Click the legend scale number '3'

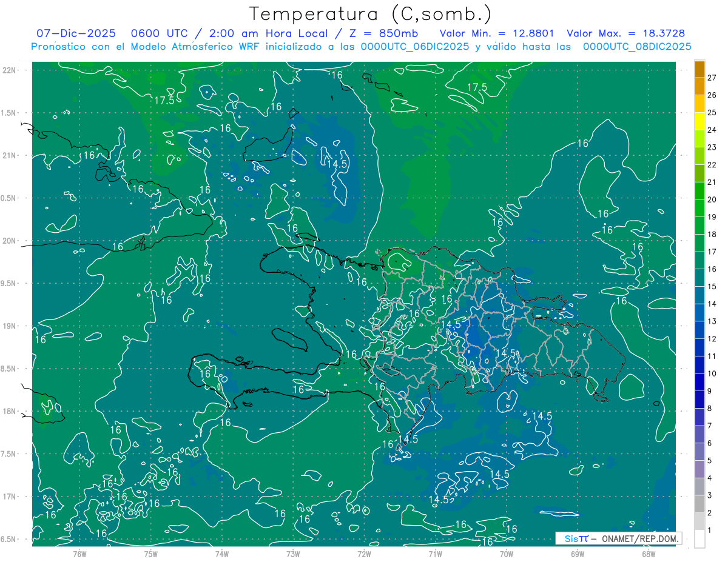click(x=710, y=496)
